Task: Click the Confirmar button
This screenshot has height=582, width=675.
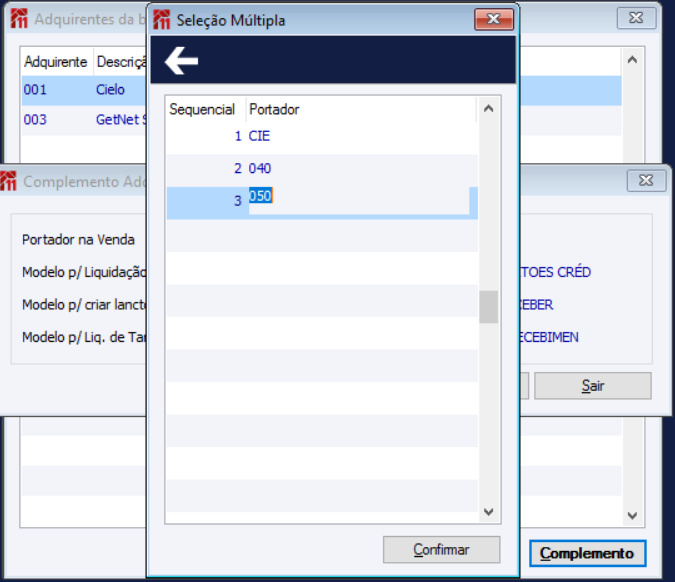Action: click(441, 549)
